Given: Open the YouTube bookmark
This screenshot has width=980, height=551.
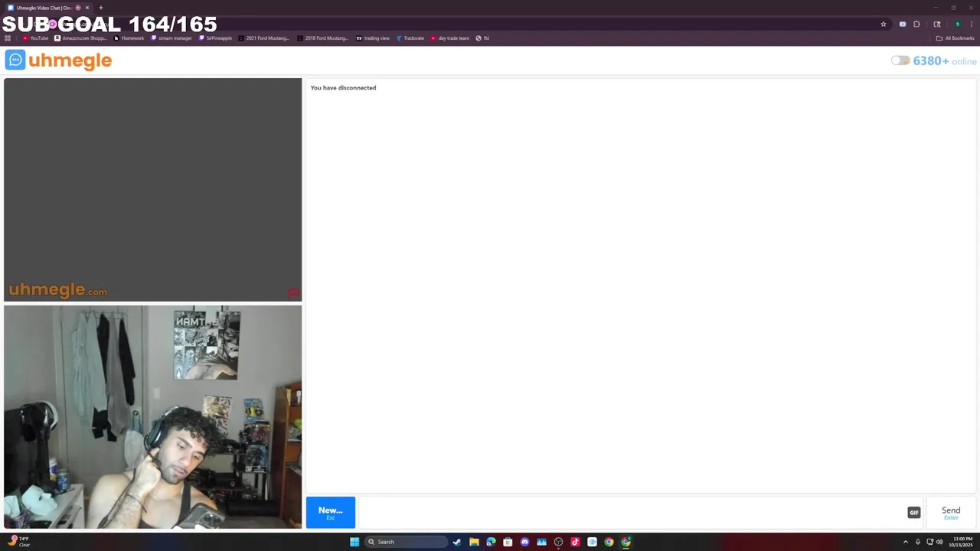Looking at the screenshot, I should 35,38.
